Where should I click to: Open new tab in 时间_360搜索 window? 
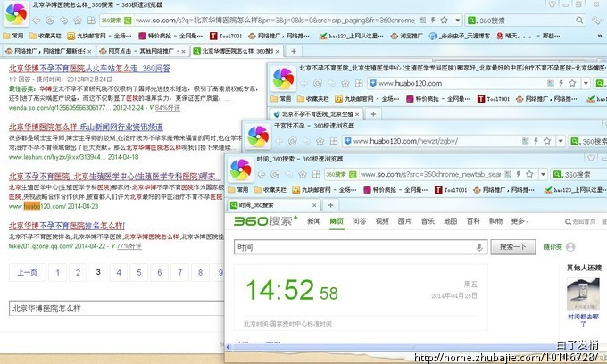click(330, 205)
